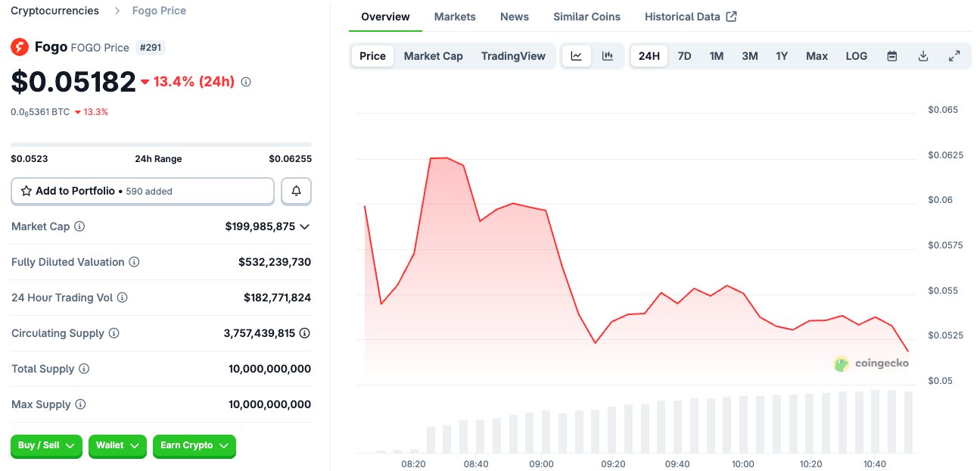Expand chart to fullscreen icon
Screen dimensions: 980x471
tap(954, 56)
